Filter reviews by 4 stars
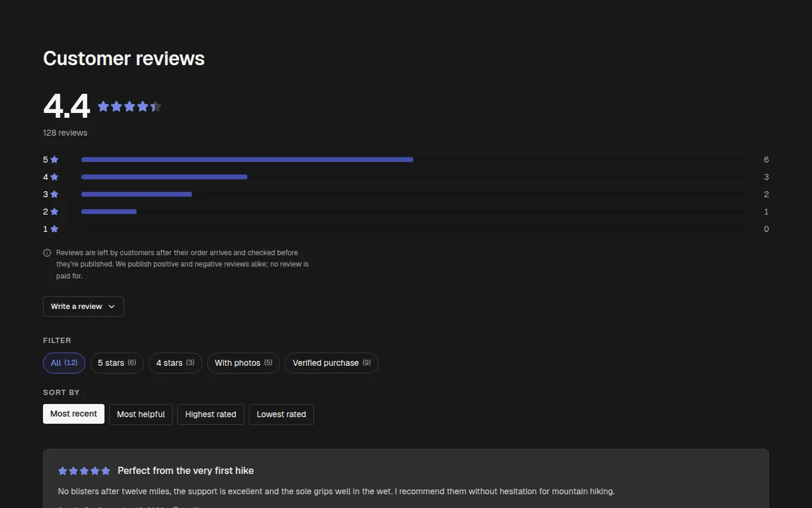This screenshot has width=812, height=508. [176, 363]
